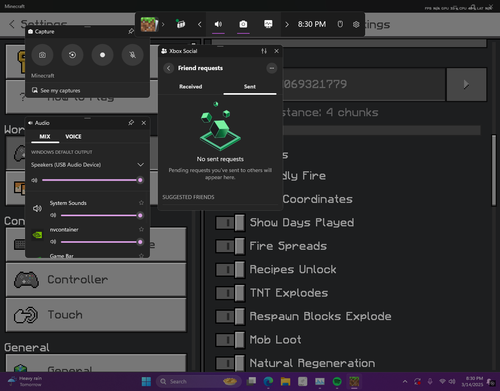
Task: Open the Received friend requests tab
Action: 190,87
